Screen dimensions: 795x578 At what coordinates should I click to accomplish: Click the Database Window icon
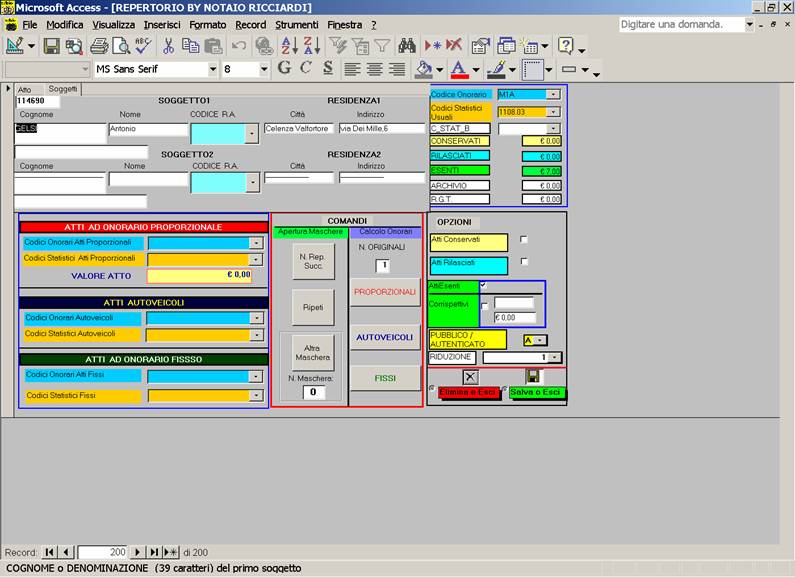click(506, 46)
